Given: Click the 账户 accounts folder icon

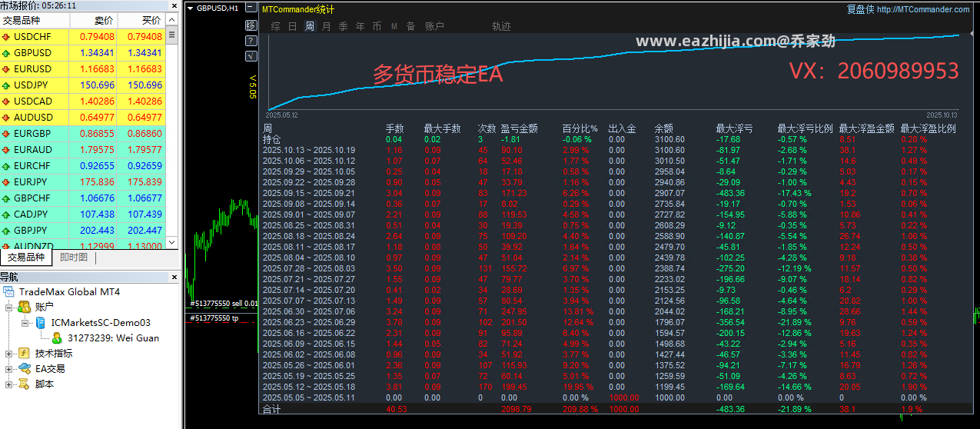Looking at the screenshot, I should click(25, 308).
